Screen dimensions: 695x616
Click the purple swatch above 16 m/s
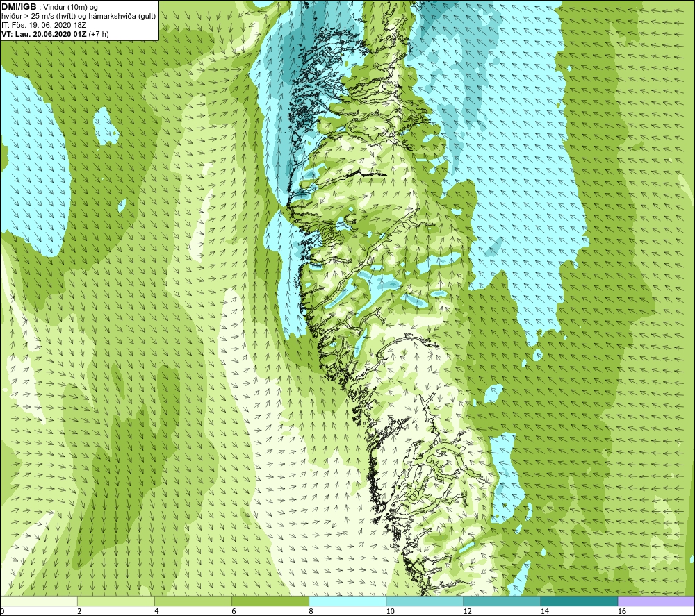click(x=656, y=601)
